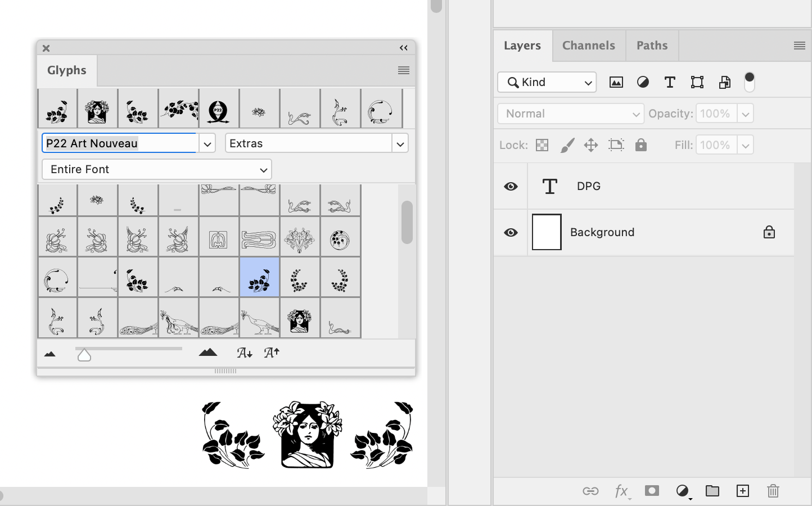The image size is (812, 506).
Task: Prevent auto-nesting into artboards lock
Action: point(616,145)
